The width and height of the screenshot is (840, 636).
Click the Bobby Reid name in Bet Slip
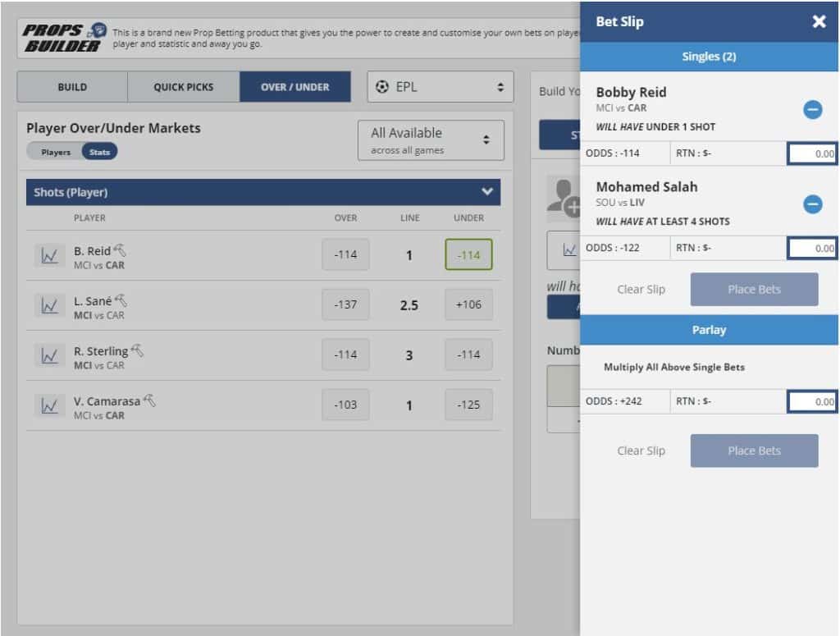point(631,92)
